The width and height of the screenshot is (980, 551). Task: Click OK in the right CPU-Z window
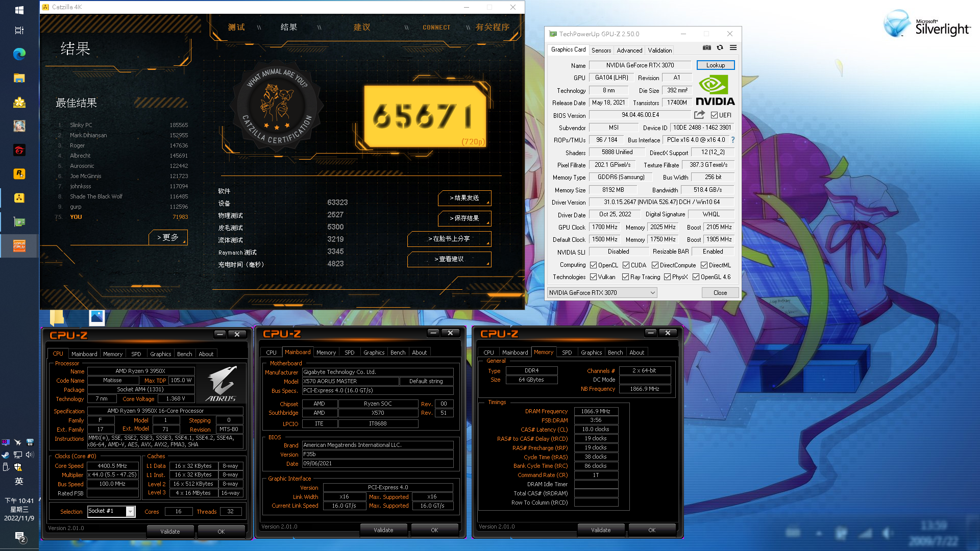[x=652, y=530]
